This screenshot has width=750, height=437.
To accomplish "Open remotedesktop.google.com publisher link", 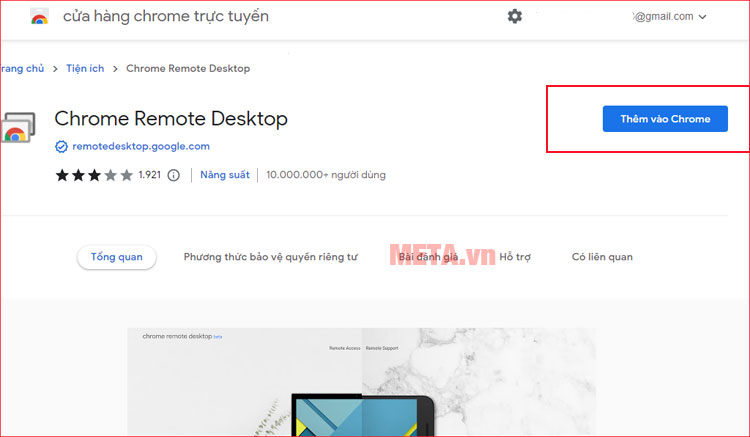I will (x=141, y=146).
